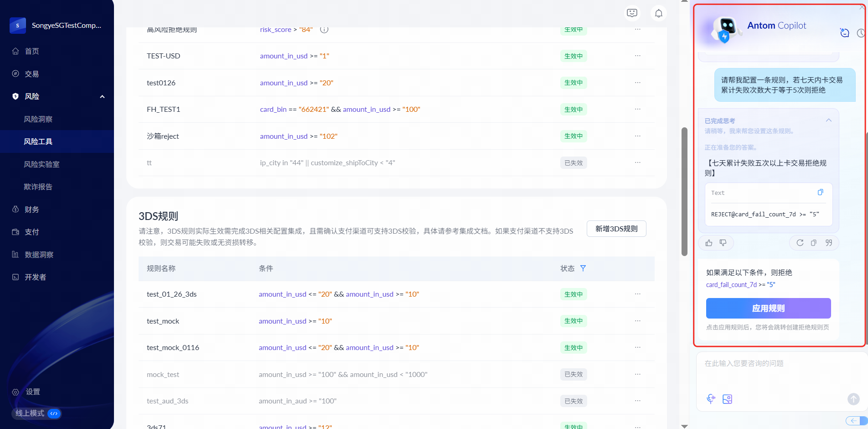Regenerate the Copilot answer with refresh icon
Screen dimensions: 868x429
[800, 243]
